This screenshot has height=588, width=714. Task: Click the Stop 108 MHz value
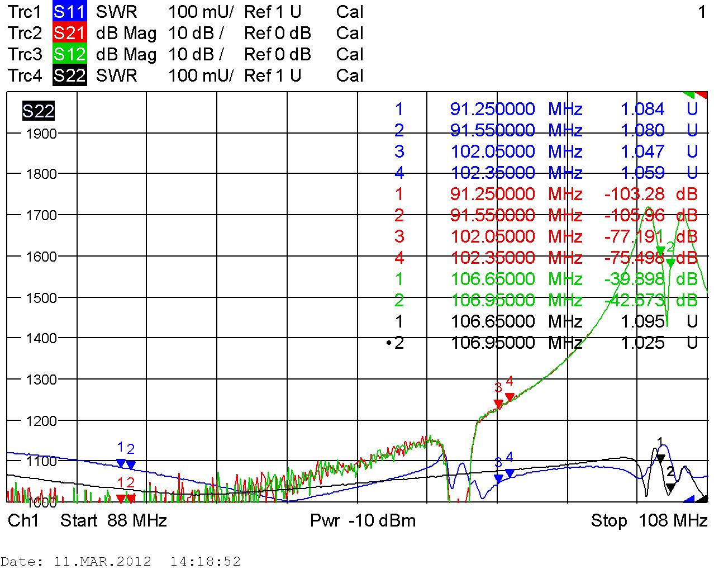(649, 520)
